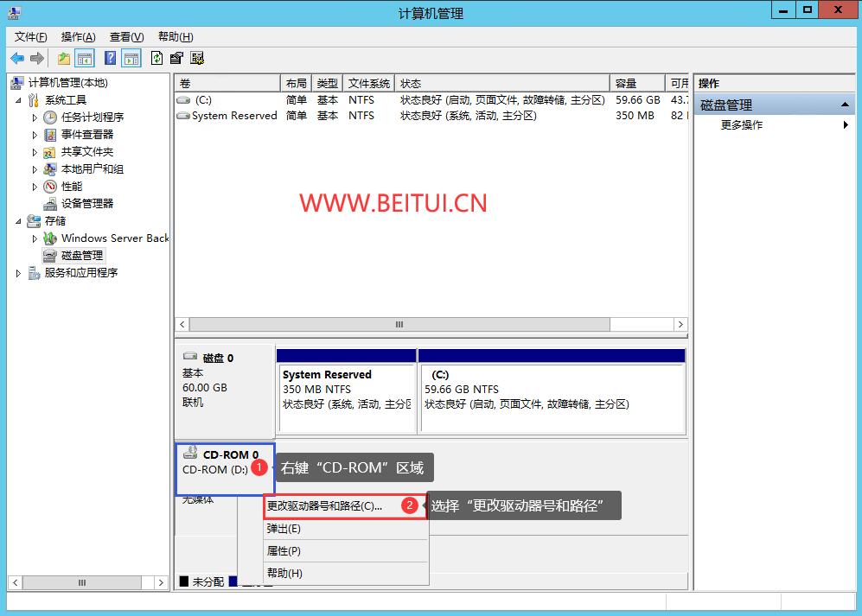Click the Back arrow toolbar icon
Image resolution: width=862 pixels, height=616 pixels.
pos(16,58)
